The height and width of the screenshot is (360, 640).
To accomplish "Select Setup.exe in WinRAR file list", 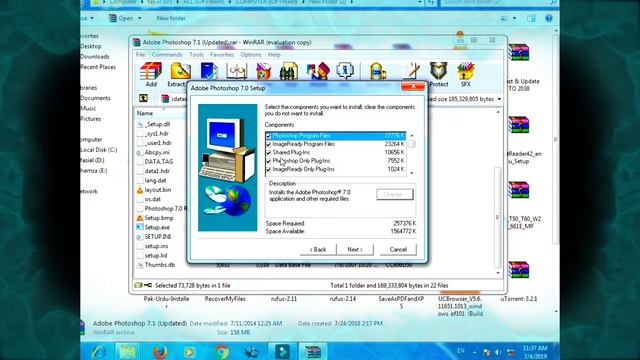I will pos(157,227).
